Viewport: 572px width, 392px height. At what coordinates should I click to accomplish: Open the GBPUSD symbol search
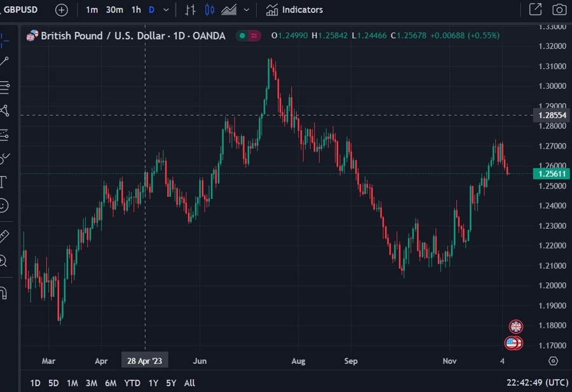pos(20,10)
